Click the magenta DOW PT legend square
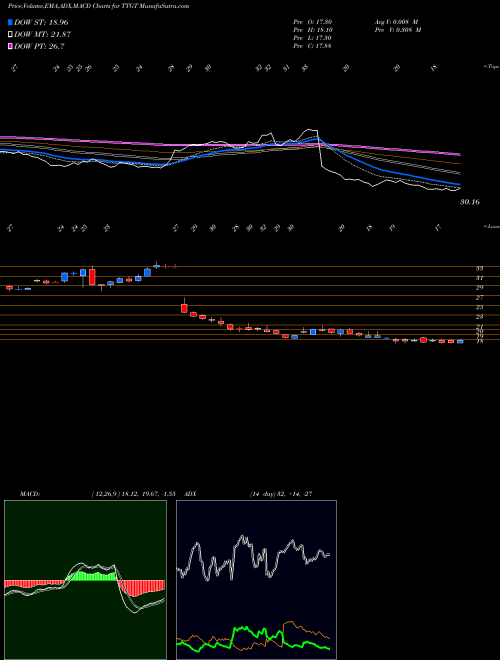 click(x=10, y=47)
